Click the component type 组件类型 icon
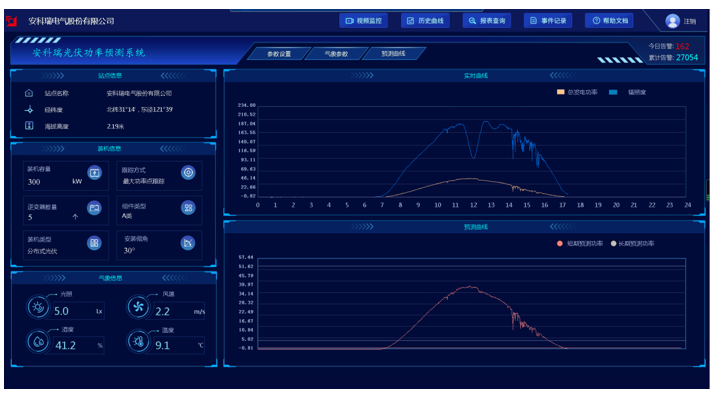The image size is (713, 393). click(188, 208)
